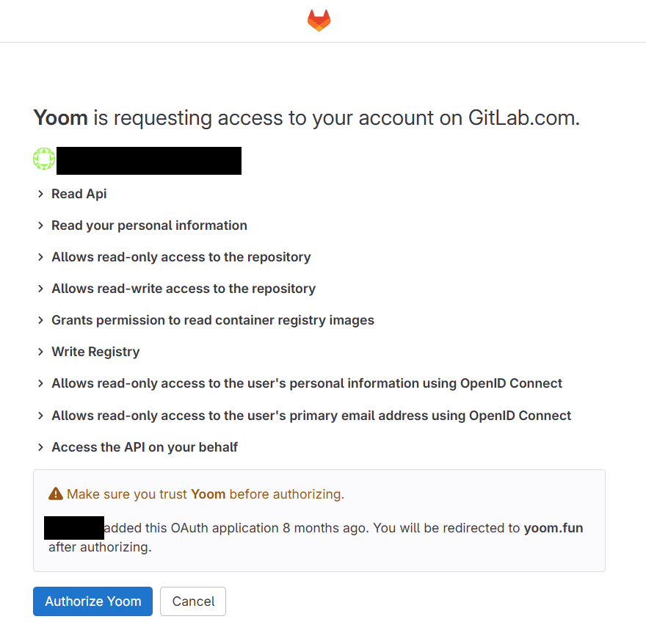Screen dimensions: 646x644
Task: Expand the read-write repository access chevron
Action: click(40, 289)
